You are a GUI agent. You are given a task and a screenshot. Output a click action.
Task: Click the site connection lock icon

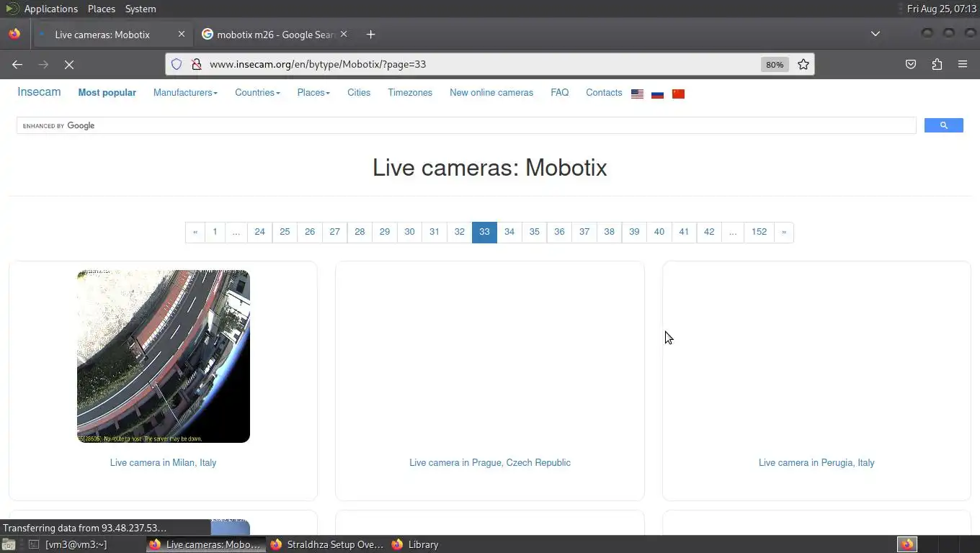click(x=196, y=64)
